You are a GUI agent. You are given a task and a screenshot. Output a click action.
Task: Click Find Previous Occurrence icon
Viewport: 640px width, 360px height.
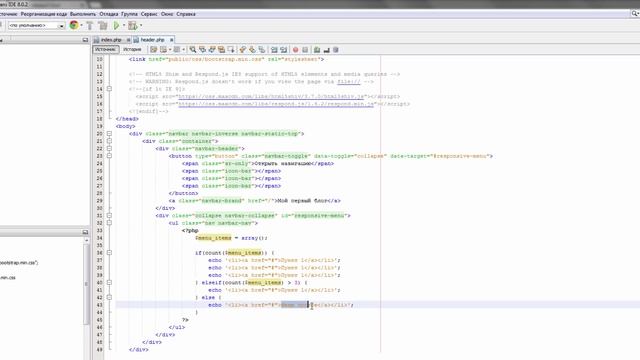pyautogui.click(x=202, y=50)
